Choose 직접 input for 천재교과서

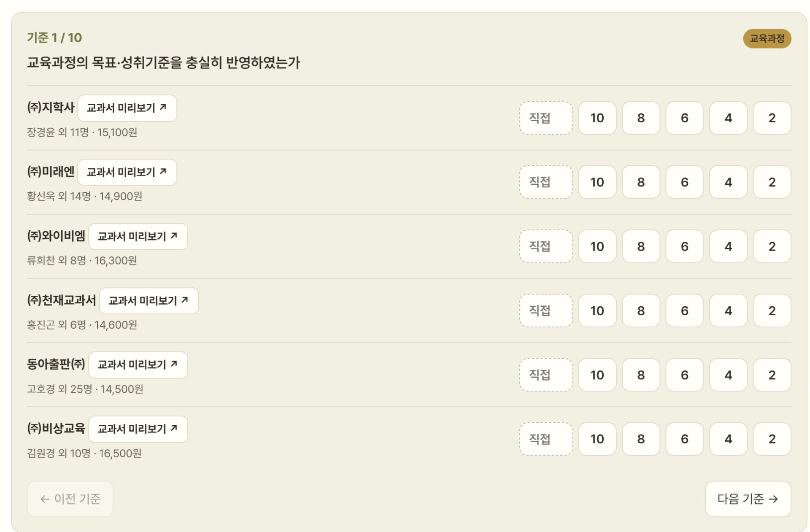[x=546, y=311]
